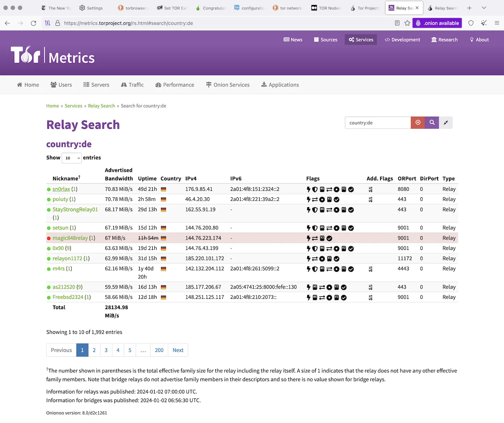Click the HSDir flag icon in StayStrongRelay01 row

322,210
